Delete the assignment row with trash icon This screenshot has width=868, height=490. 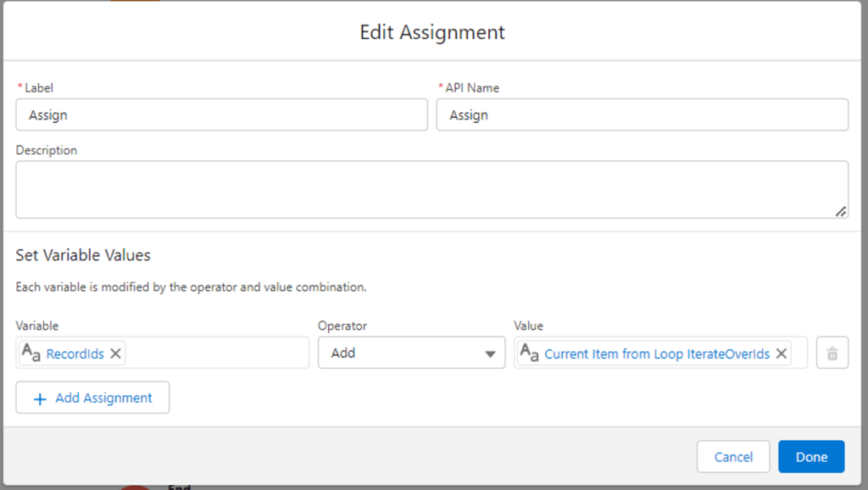coord(832,353)
